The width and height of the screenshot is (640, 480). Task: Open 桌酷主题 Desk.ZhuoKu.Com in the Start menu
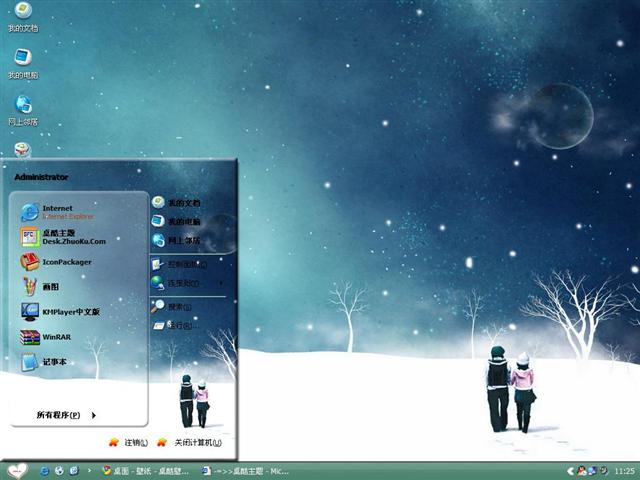point(63,237)
